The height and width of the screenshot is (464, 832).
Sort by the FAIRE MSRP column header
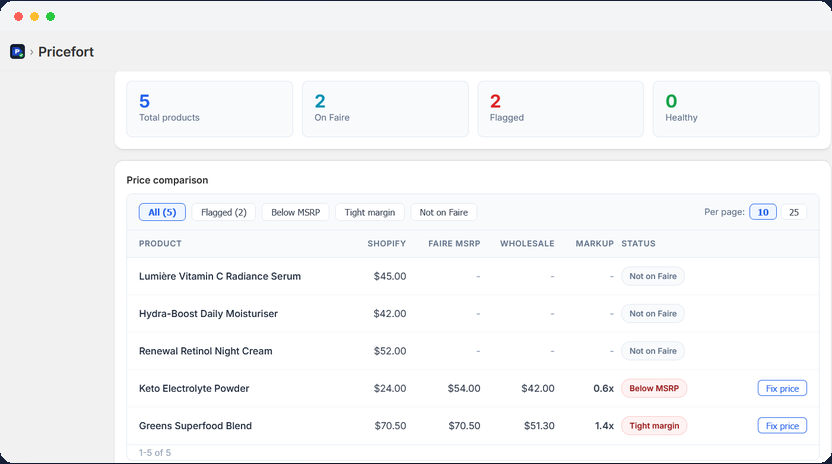point(454,244)
